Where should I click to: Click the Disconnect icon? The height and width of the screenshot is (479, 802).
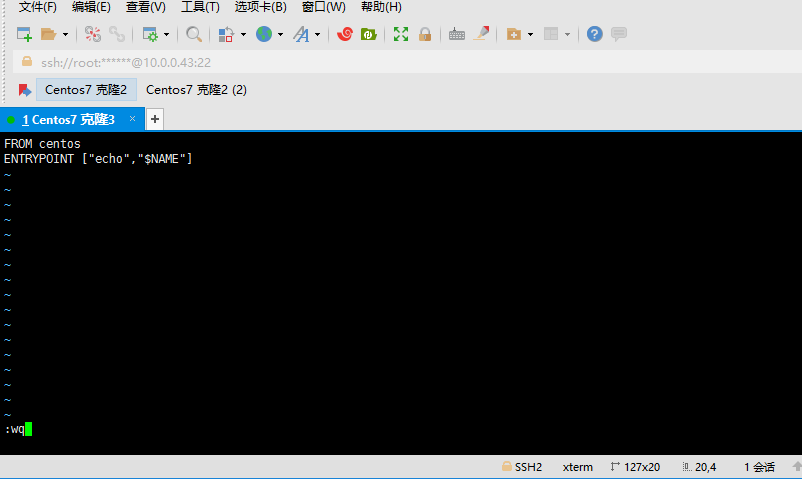click(x=93, y=34)
